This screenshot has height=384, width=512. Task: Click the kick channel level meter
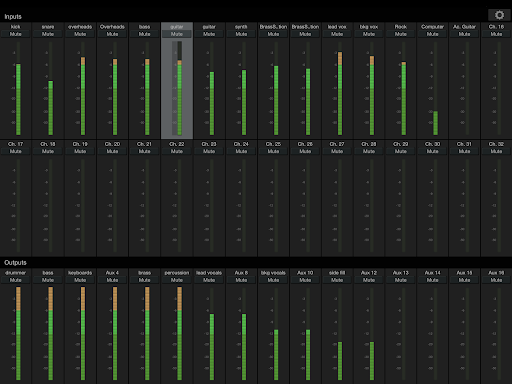(x=18, y=88)
